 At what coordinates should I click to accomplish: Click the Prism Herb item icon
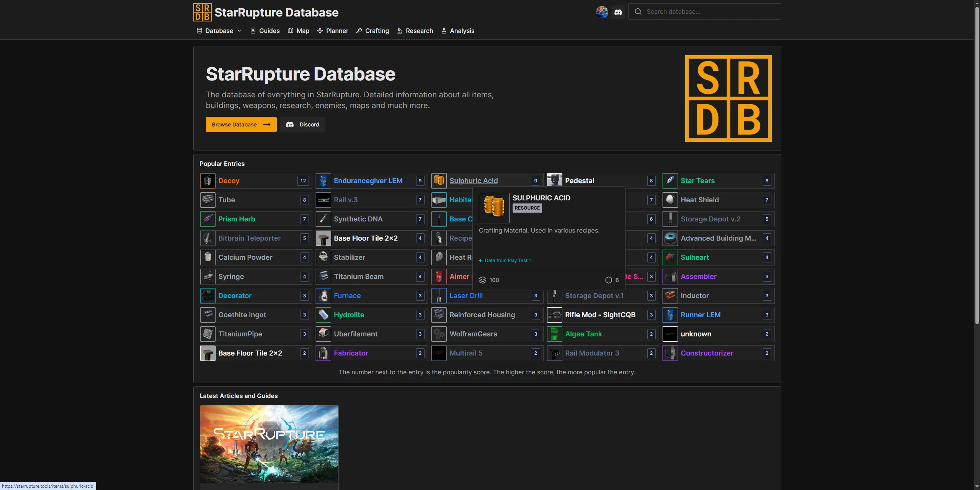[208, 219]
